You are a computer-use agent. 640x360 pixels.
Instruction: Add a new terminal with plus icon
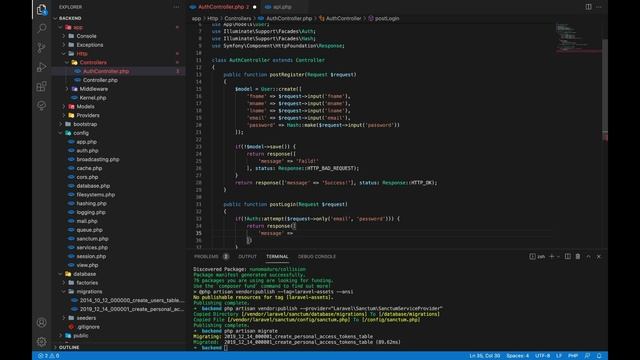[x=551, y=256]
